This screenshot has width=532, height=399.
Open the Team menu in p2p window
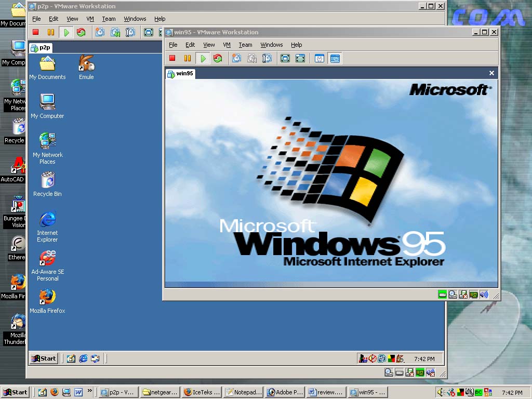pyautogui.click(x=109, y=19)
